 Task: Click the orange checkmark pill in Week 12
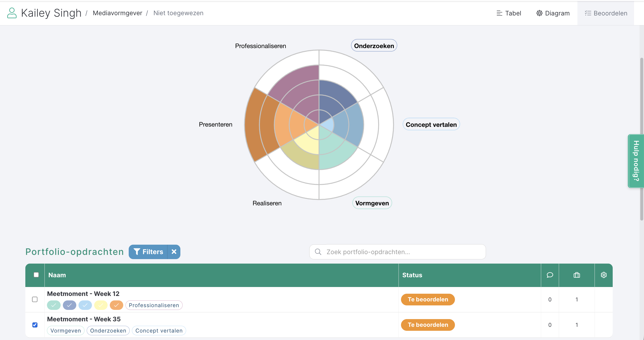coord(116,305)
